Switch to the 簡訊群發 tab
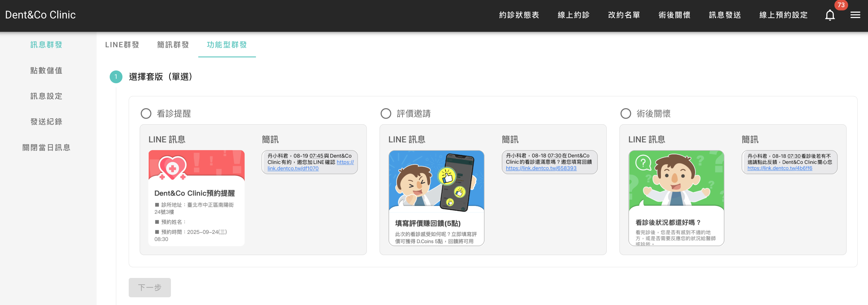868x305 pixels. (x=173, y=45)
